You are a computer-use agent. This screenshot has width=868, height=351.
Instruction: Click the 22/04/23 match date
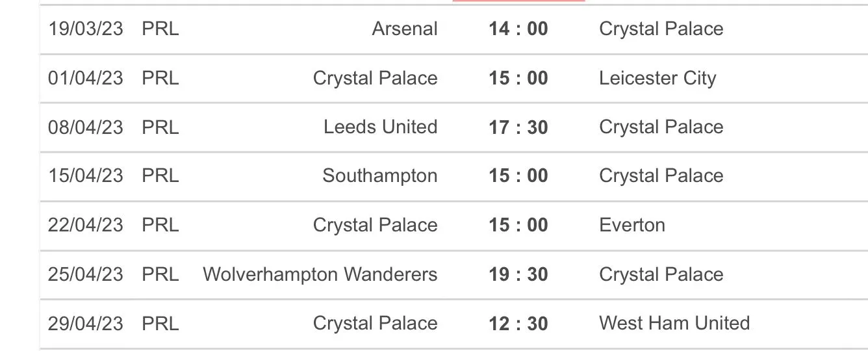click(x=85, y=225)
